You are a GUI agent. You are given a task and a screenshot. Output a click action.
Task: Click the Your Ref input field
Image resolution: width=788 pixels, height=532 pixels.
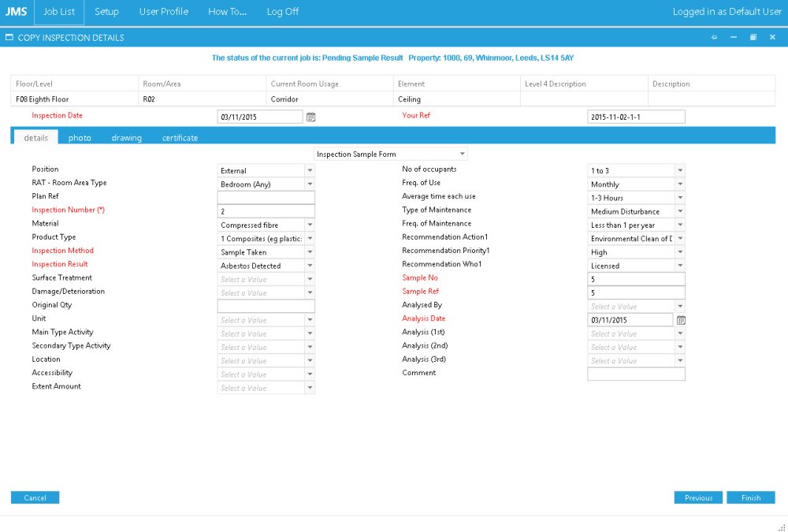click(x=636, y=117)
